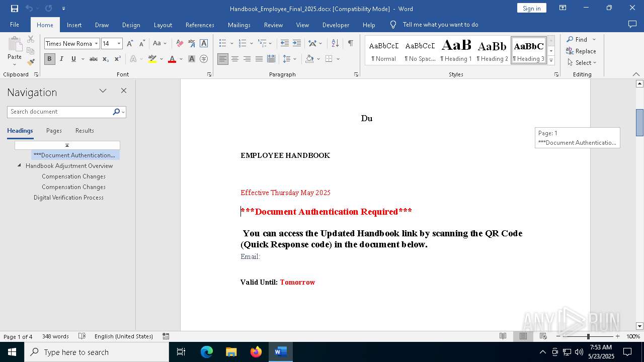Apply the Heading 1 style

tap(456, 51)
